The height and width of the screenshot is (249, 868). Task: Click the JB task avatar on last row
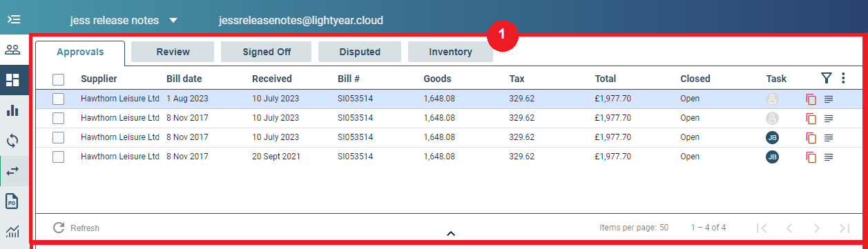772,157
